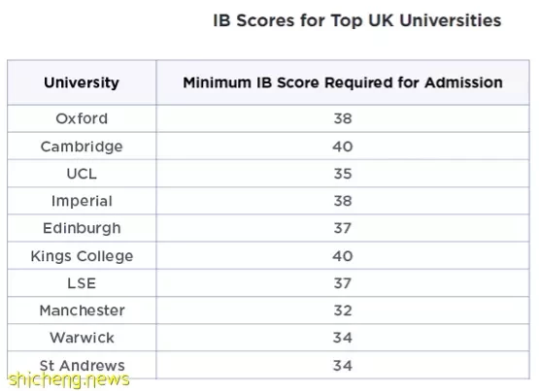Click the Kings College cell
Viewport: 540px width, 392px height.
82,256
